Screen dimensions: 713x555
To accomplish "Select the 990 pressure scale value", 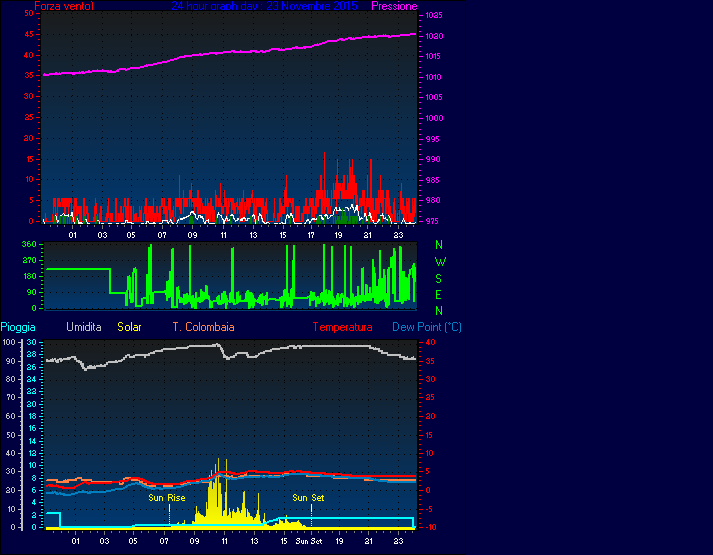I will point(432,159).
